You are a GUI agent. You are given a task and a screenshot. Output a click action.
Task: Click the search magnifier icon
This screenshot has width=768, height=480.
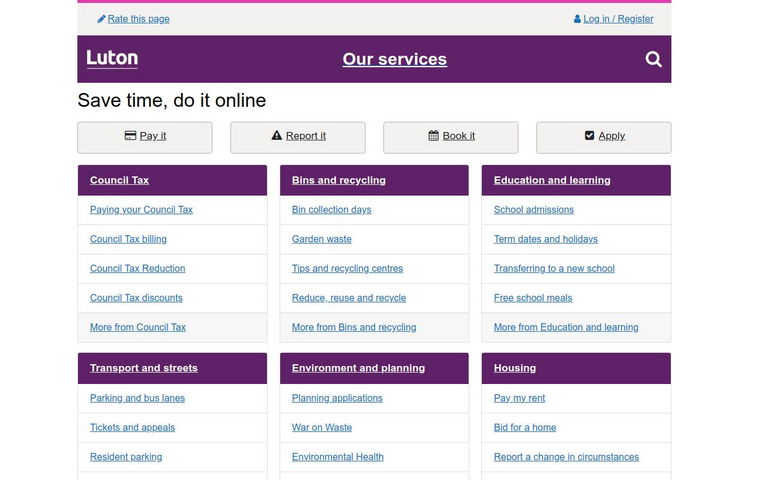tap(653, 60)
